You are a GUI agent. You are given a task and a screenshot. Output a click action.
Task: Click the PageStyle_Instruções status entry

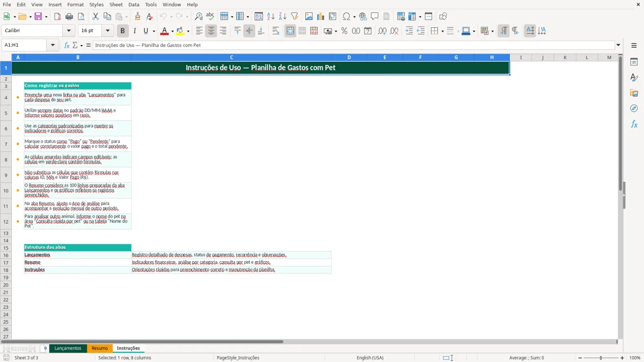coord(238,358)
